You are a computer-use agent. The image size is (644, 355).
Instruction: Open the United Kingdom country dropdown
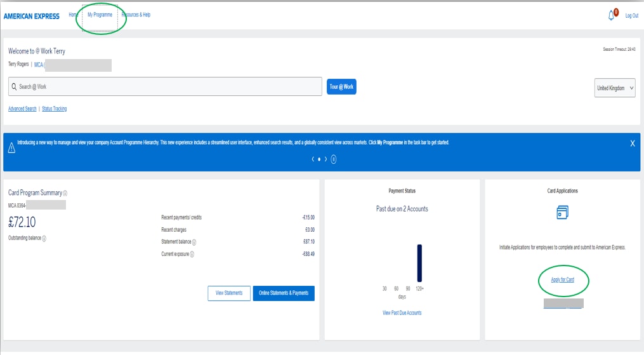pos(615,88)
